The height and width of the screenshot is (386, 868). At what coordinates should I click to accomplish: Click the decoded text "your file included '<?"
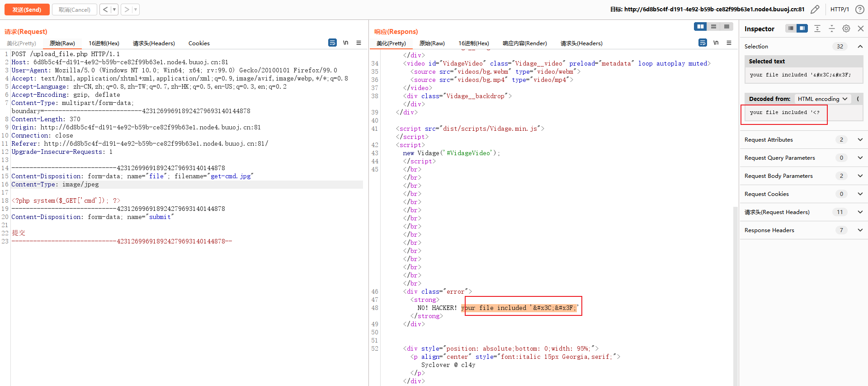[784, 113]
